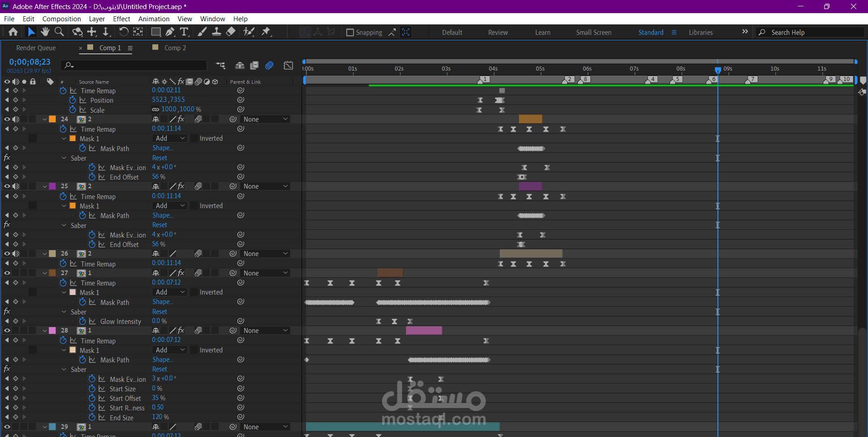The image size is (868, 437).
Task: Click the Time Remap stopwatch under layer 24
Action: (x=63, y=129)
